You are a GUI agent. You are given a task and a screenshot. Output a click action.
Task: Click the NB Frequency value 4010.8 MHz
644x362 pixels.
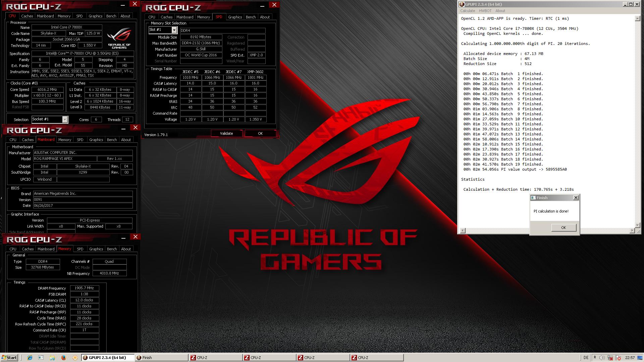coord(109,273)
